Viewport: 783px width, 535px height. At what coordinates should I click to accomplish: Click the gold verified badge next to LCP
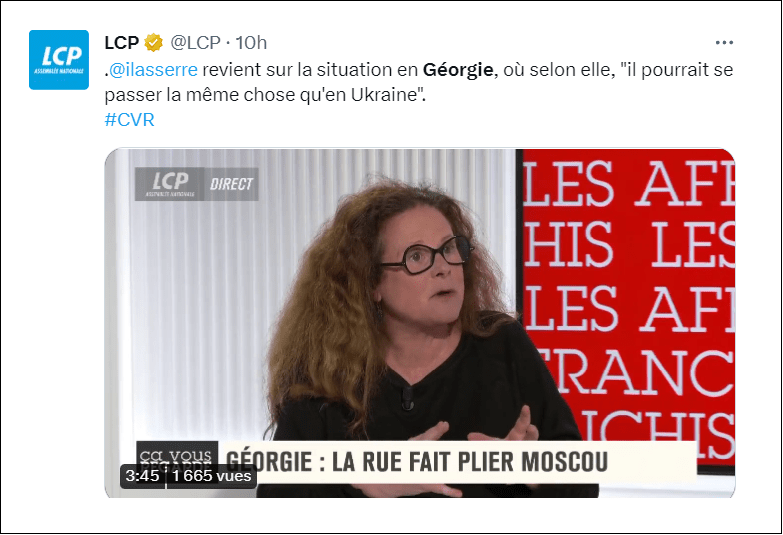[154, 43]
